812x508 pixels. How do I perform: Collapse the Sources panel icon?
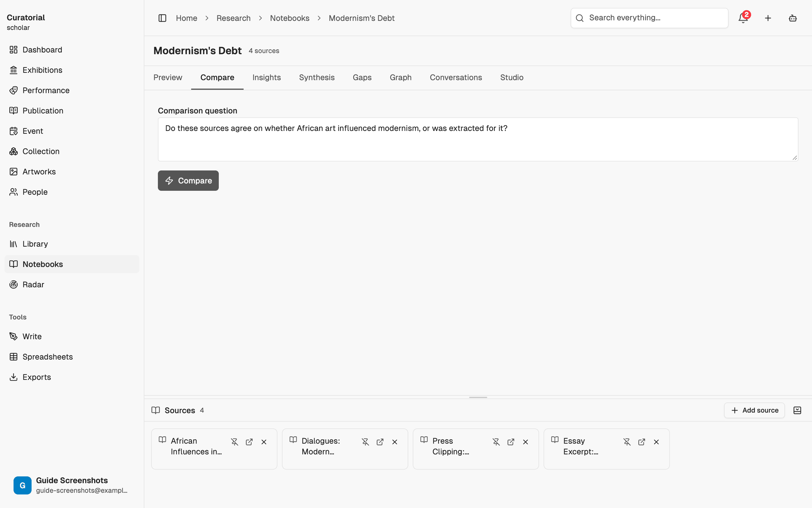click(x=797, y=410)
